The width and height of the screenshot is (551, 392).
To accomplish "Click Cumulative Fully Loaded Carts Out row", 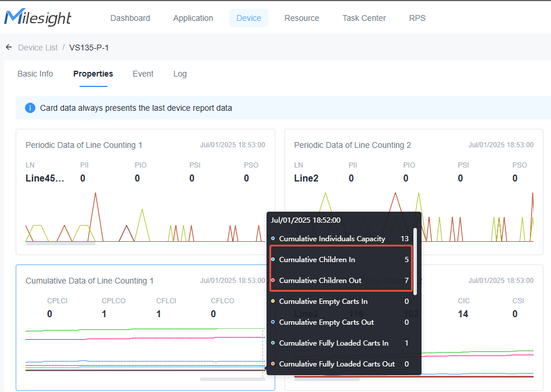I will [340, 364].
